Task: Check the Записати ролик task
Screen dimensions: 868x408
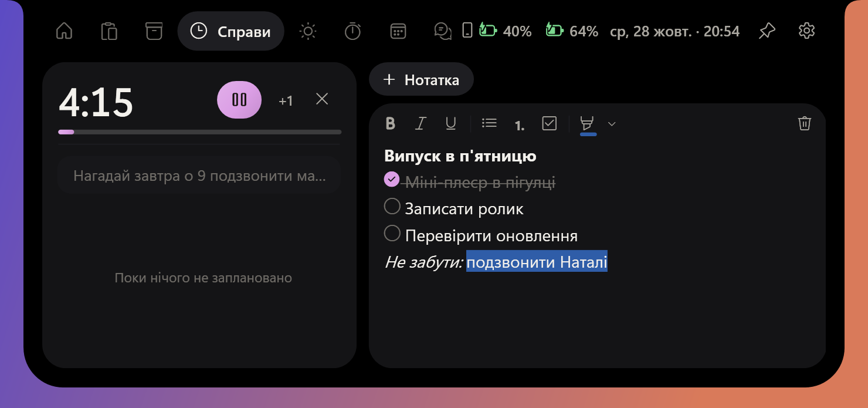Action: tap(392, 206)
